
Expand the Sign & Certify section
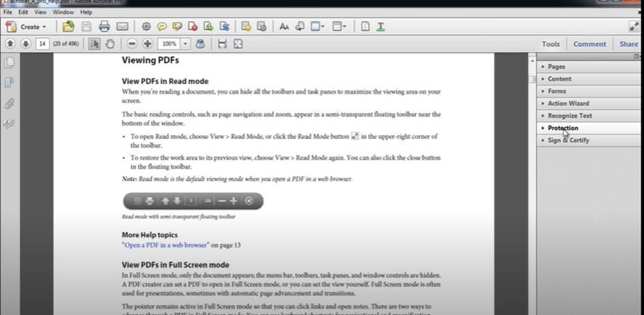pos(588,140)
